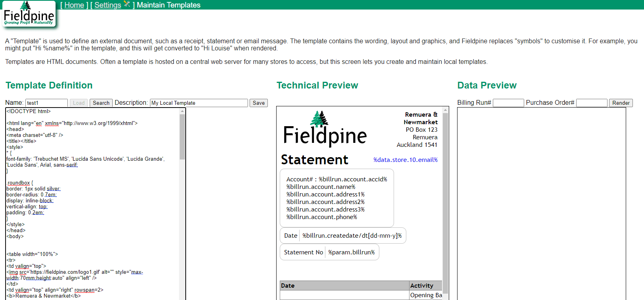The width and height of the screenshot is (644, 300).
Task: Click the settings tools icon next to Settings
Action: [127, 4]
